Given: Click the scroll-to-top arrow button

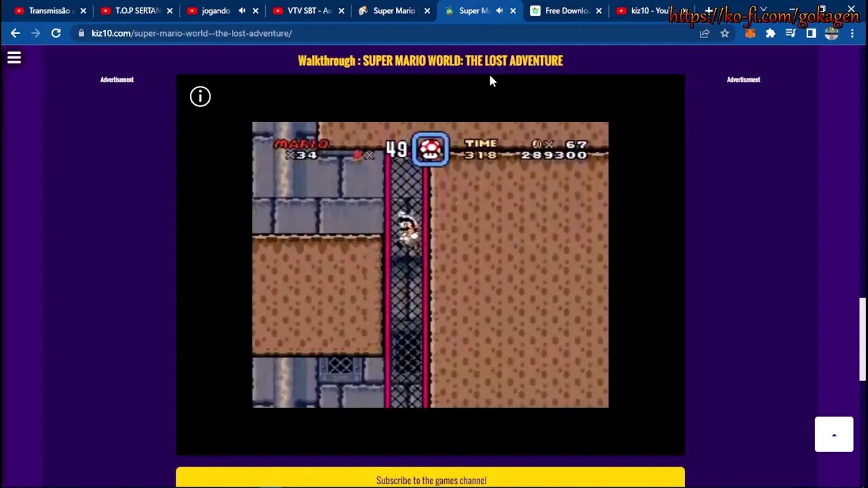Looking at the screenshot, I should [x=834, y=434].
